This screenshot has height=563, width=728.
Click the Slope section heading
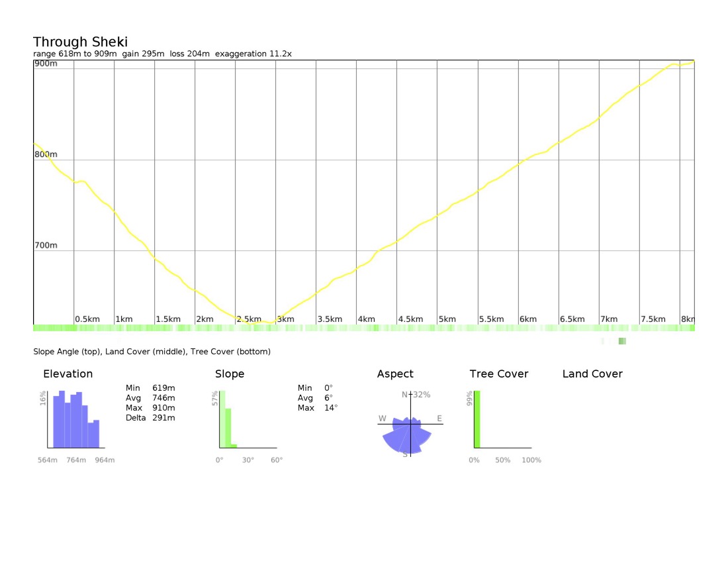(x=230, y=374)
